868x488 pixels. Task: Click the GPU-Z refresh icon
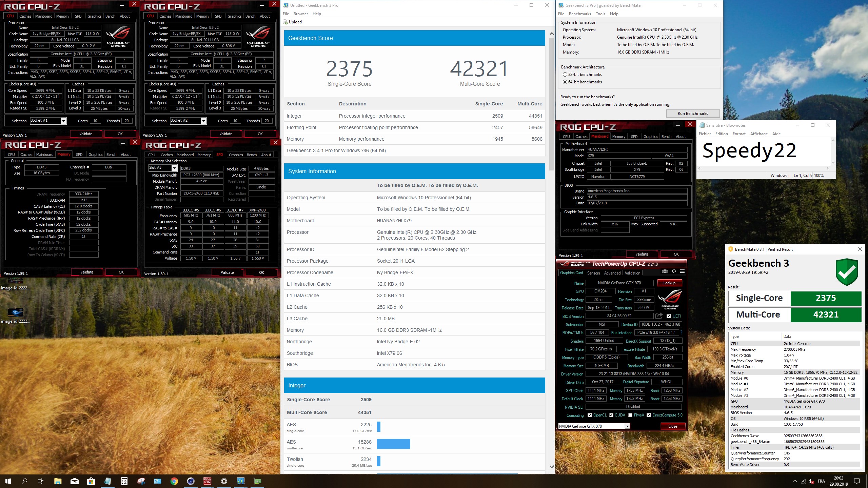click(674, 271)
